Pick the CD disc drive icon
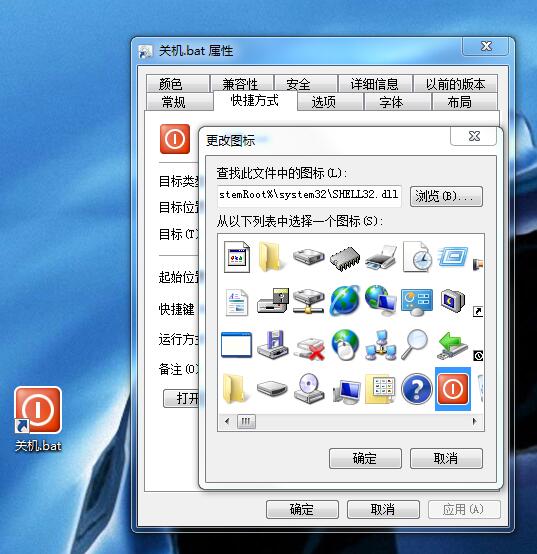 (x=309, y=389)
